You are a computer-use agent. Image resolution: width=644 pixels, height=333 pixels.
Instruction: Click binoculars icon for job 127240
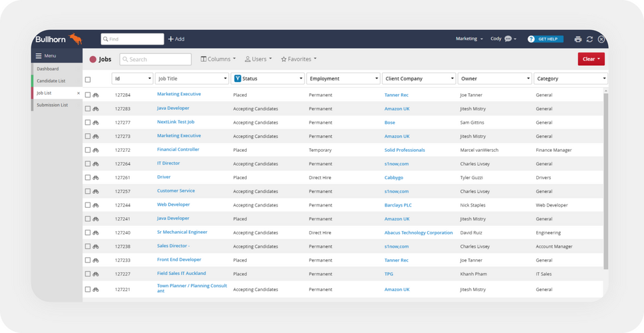pos(96,232)
